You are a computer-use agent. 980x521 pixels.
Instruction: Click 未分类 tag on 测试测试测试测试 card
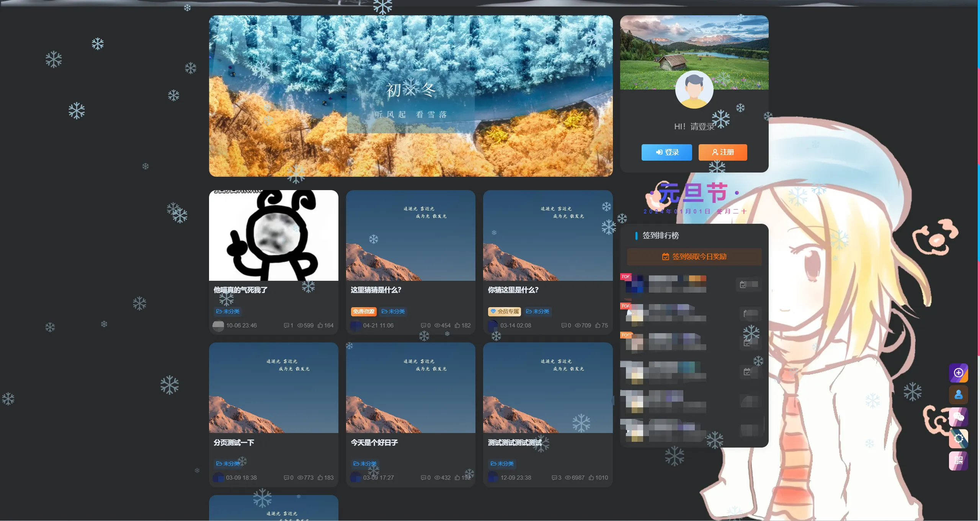[502, 464]
